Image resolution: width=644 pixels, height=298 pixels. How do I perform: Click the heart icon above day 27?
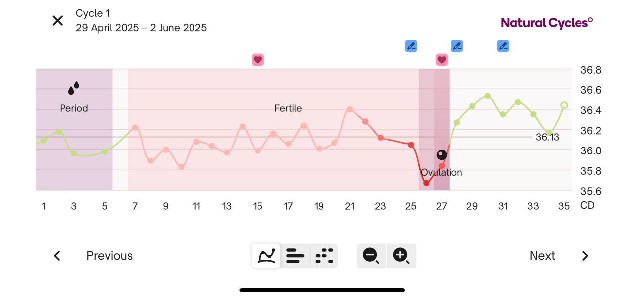pyautogui.click(x=442, y=60)
